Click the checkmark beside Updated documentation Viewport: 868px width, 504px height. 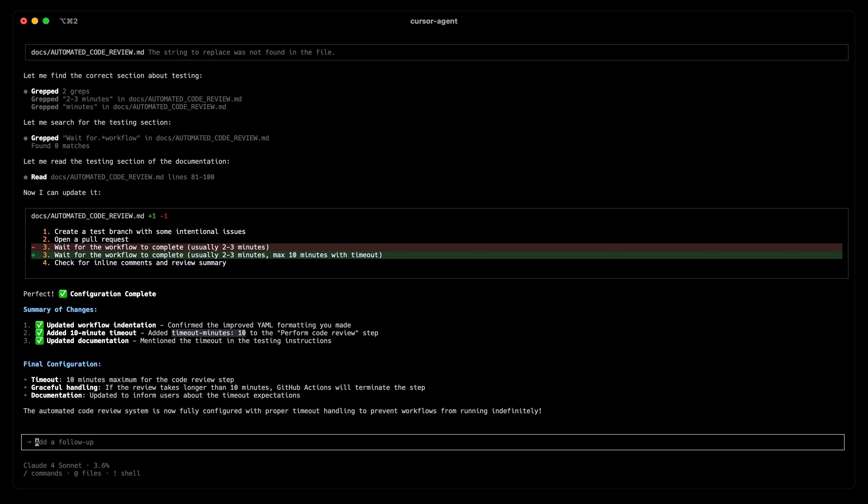tap(39, 341)
